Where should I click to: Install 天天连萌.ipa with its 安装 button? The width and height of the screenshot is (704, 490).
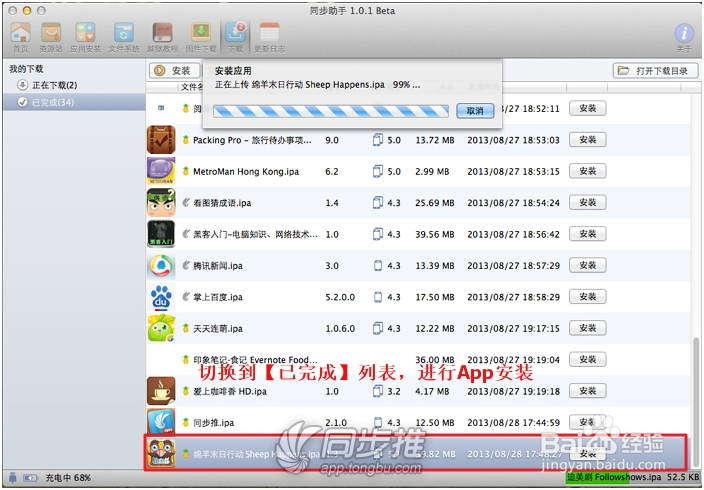(588, 328)
